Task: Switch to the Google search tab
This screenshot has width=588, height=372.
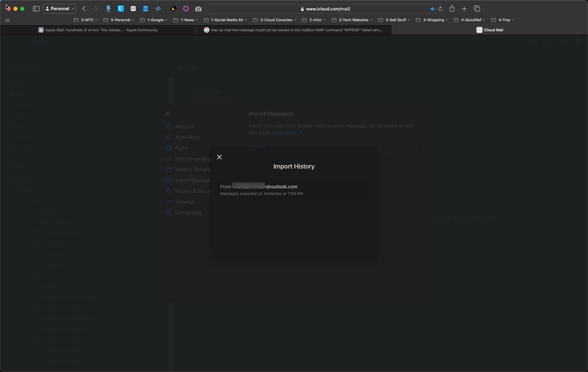Action: [294, 30]
